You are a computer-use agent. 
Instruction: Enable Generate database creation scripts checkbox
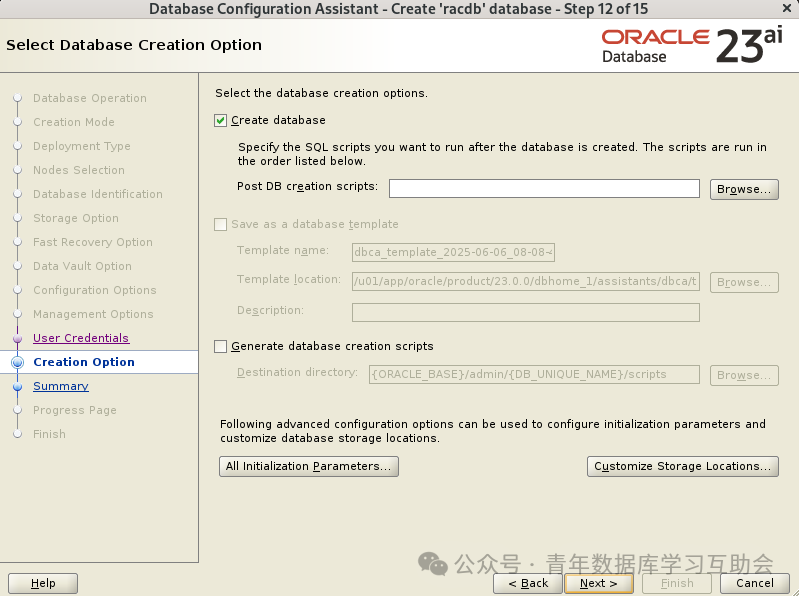tap(220, 346)
